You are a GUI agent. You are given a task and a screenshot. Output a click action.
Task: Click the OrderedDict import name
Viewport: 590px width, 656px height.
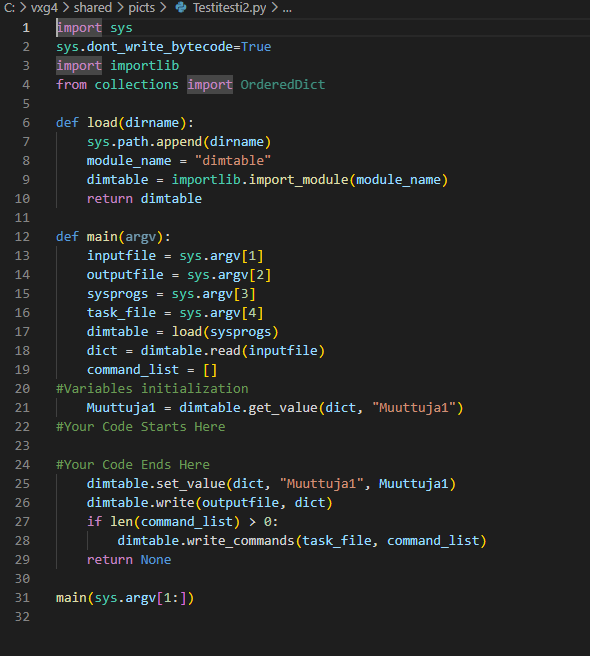point(282,85)
